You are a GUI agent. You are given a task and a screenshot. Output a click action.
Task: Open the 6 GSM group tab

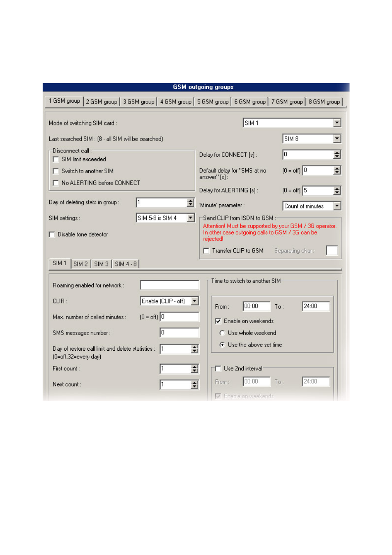tap(250, 102)
